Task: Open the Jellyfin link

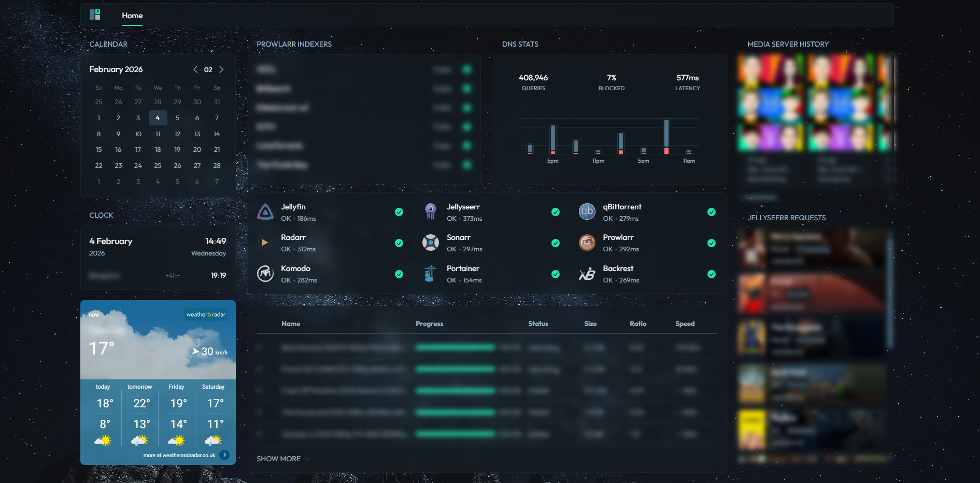Action: (x=293, y=207)
